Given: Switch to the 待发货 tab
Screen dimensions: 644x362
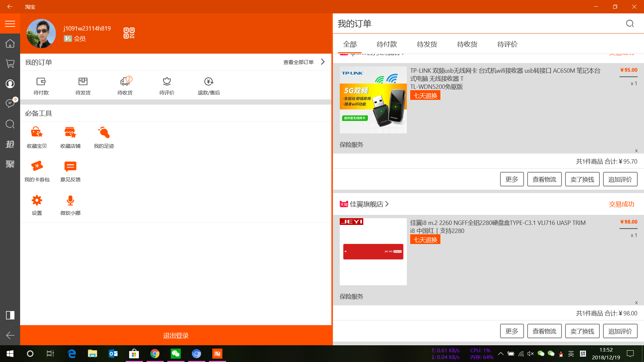Looking at the screenshot, I should coord(427,44).
